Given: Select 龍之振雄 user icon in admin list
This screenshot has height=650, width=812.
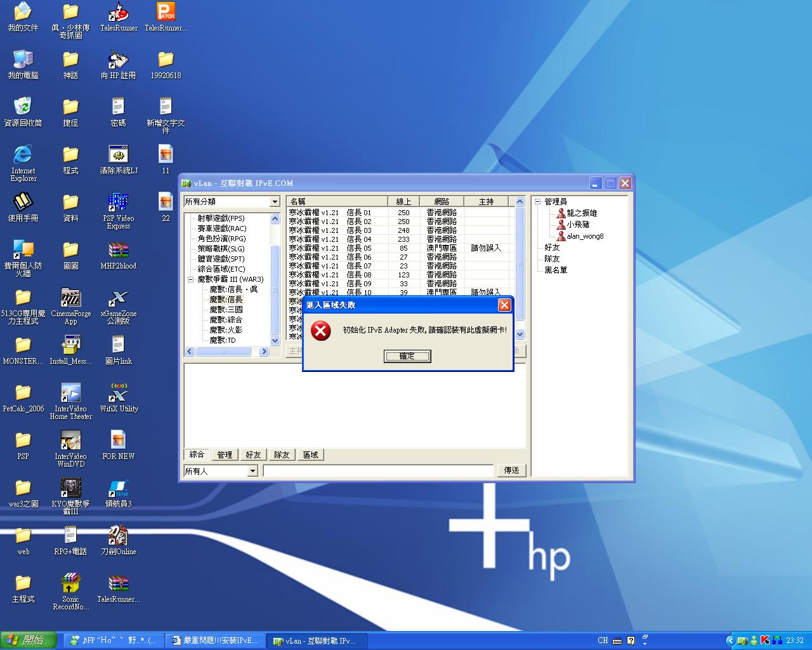Looking at the screenshot, I should click(x=561, y=213).
